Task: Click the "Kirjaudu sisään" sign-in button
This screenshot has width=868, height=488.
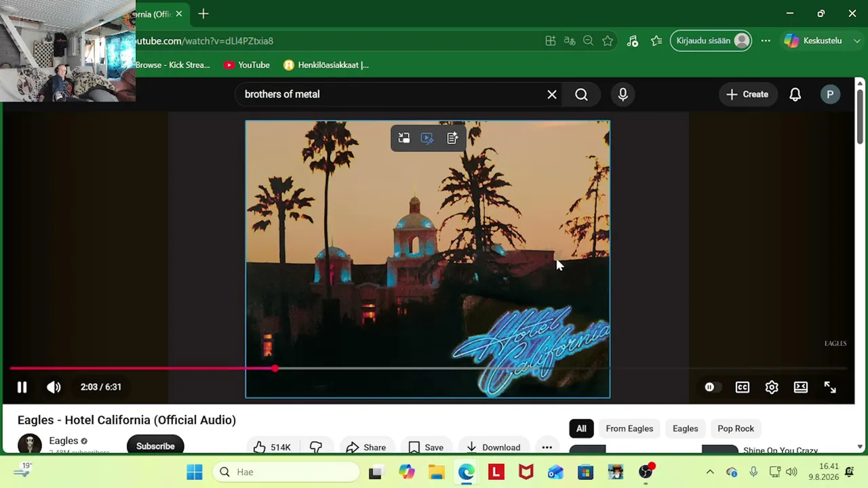Action: (711, 41)
